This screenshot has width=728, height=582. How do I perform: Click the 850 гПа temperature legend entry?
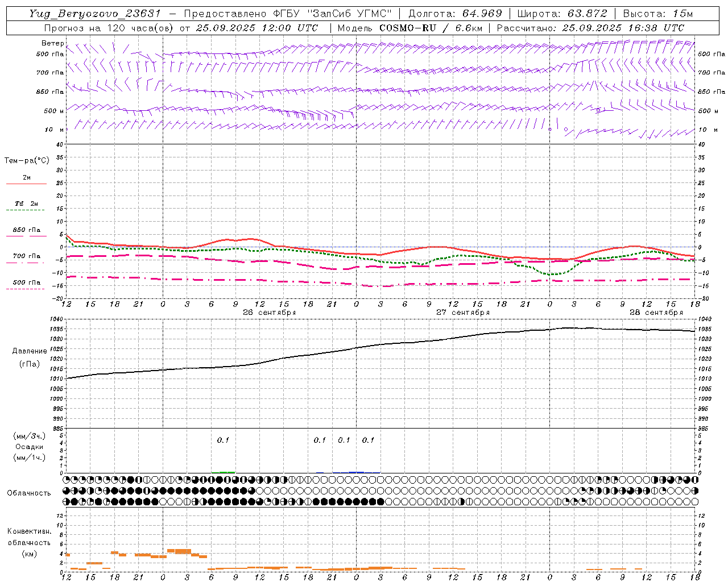pos(27,230)
